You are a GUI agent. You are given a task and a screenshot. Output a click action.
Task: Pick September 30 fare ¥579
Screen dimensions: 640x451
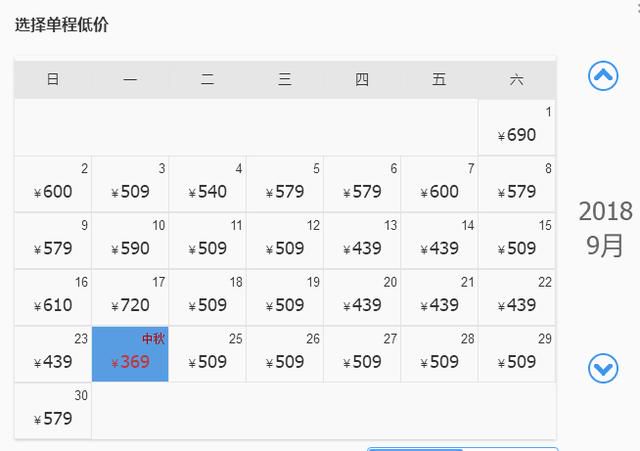pyautogui.click(x=53, y=411)
